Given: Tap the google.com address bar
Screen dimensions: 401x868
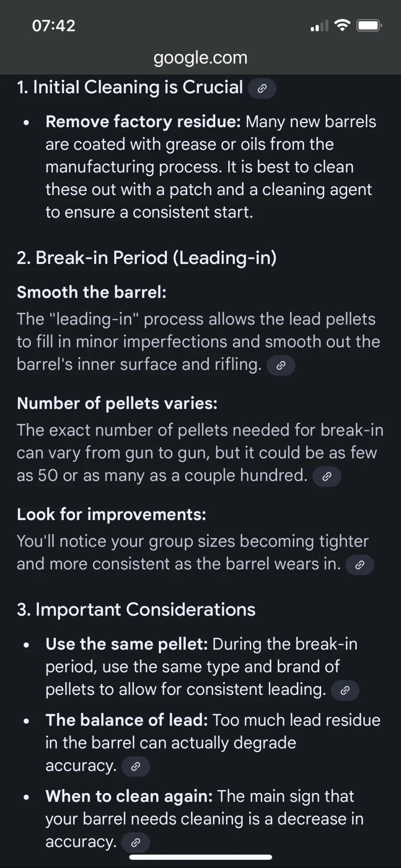Looking at the screenshot, I should click(200, 58).
